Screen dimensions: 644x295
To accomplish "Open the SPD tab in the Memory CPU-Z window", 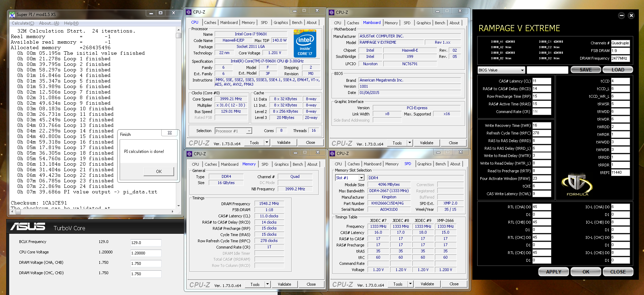I will 265,164.
